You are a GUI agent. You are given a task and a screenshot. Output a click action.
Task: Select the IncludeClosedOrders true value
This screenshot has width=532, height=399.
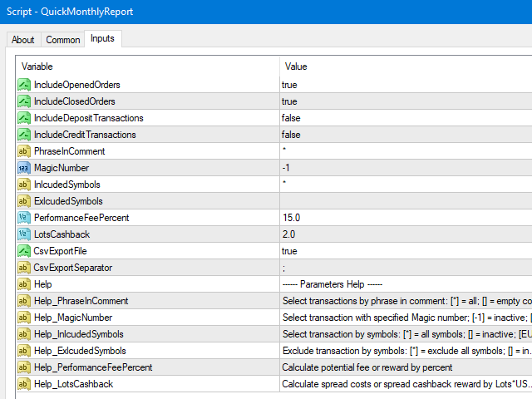(289, 101)
